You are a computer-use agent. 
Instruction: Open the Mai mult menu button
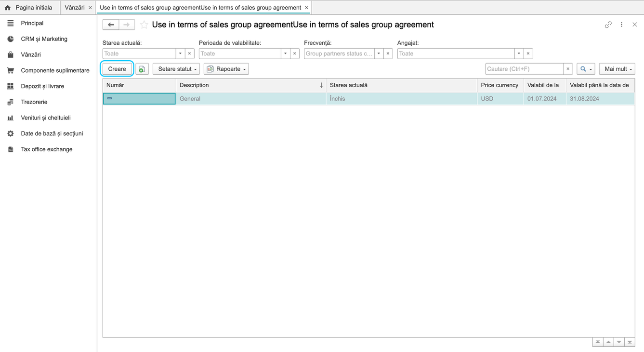[x=617, y=69]
